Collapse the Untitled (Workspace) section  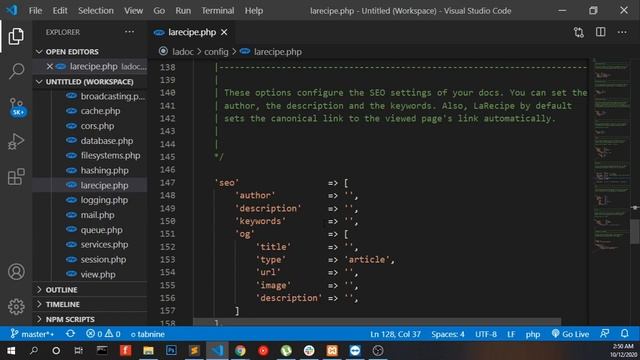pos(90,82)
